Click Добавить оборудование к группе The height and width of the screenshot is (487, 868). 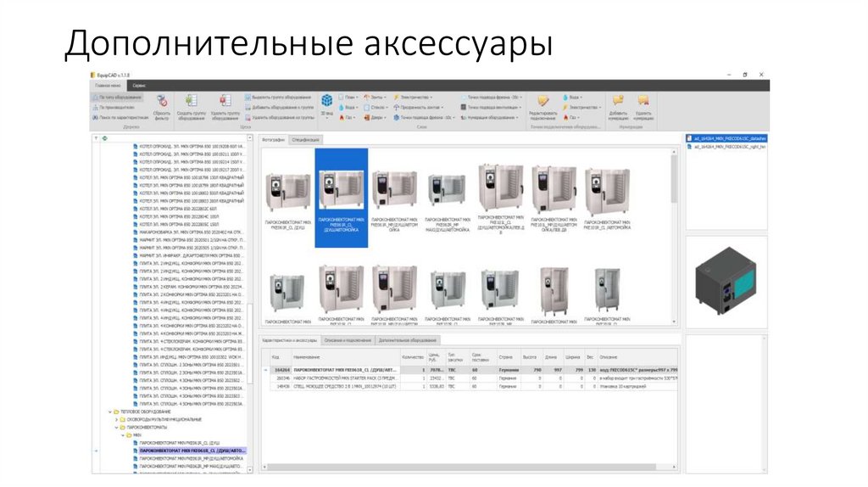coord(279,107)
